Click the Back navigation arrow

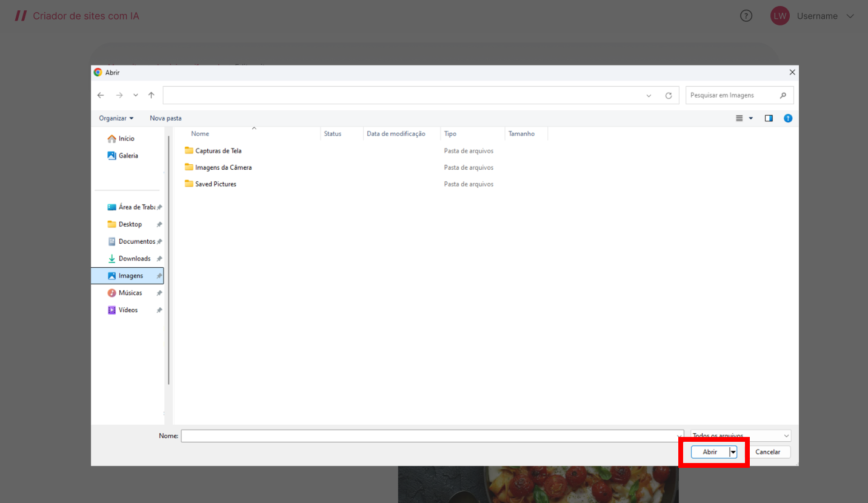click(x=101, y=95)
